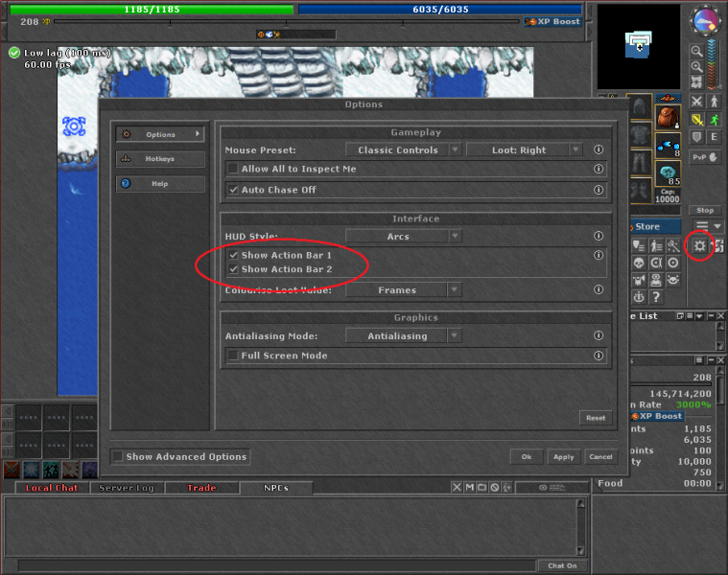This screenshot has width=728, height=575.
Task: Open the shield list skills icon widget
Action: (639, 245)
